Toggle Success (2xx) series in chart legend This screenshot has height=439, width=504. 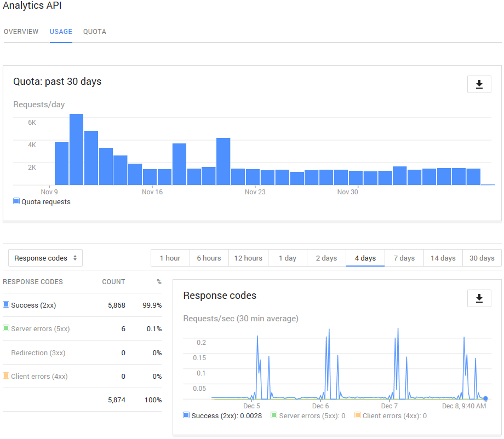coord(186,415)
